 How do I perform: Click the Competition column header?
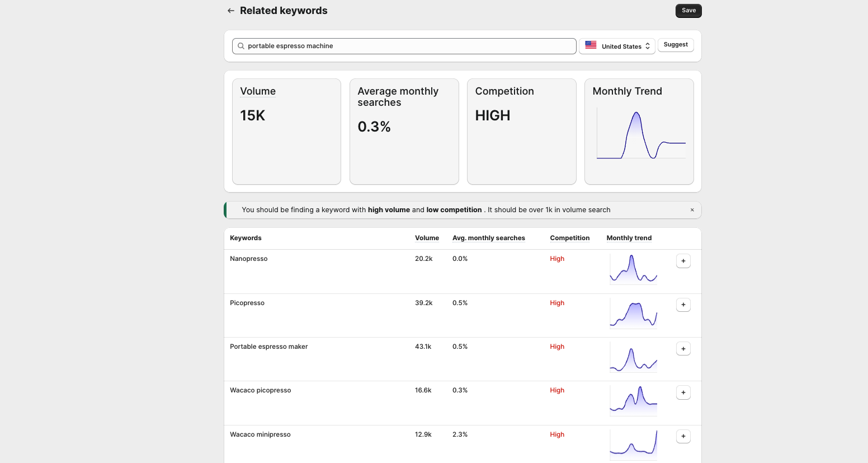(x=569, y=238)
